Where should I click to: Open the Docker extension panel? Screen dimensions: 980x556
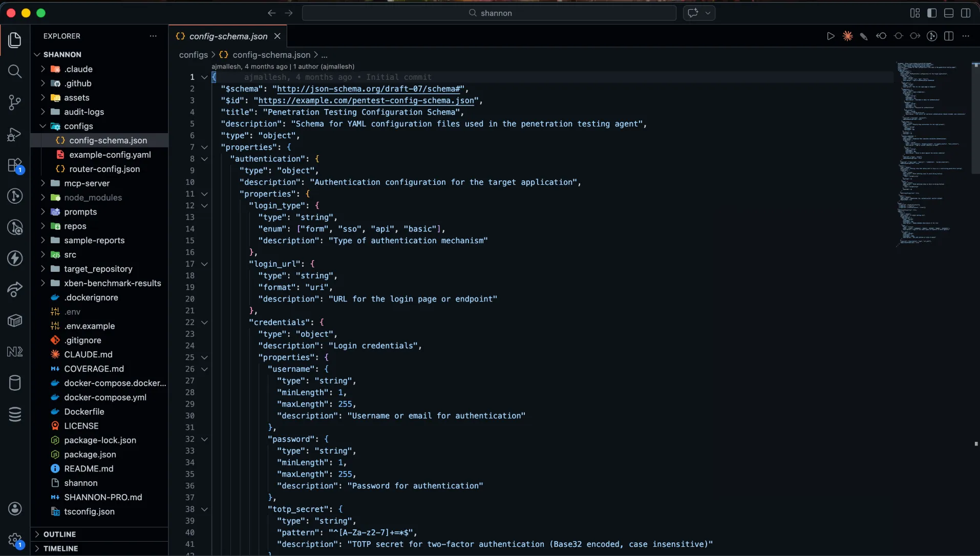click(15, 321)
